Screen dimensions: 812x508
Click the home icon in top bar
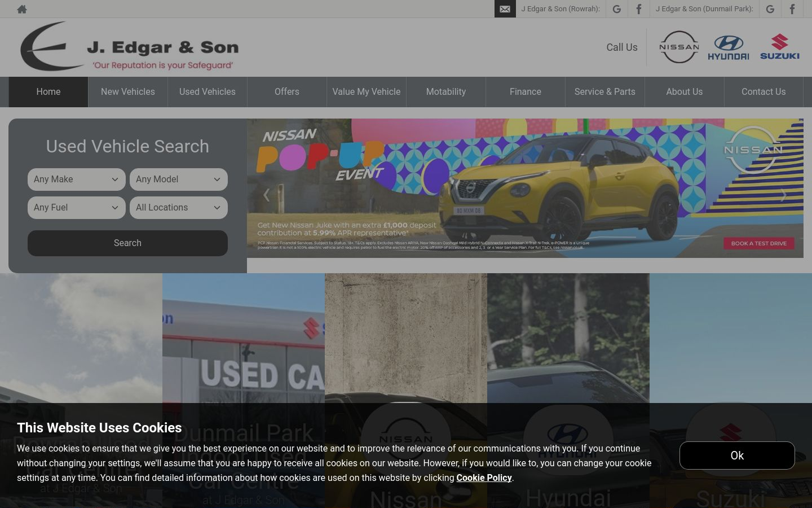22,9
